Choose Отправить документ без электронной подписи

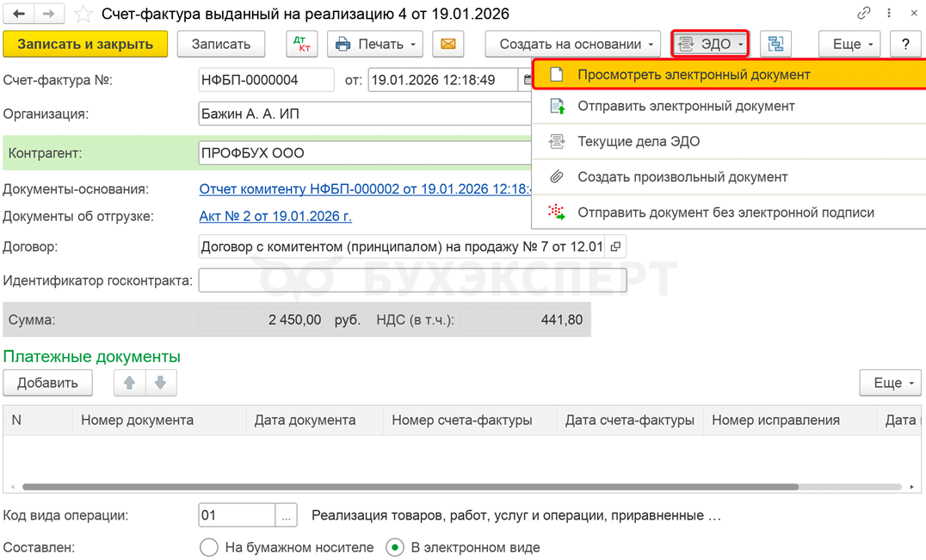coord(729,212)
